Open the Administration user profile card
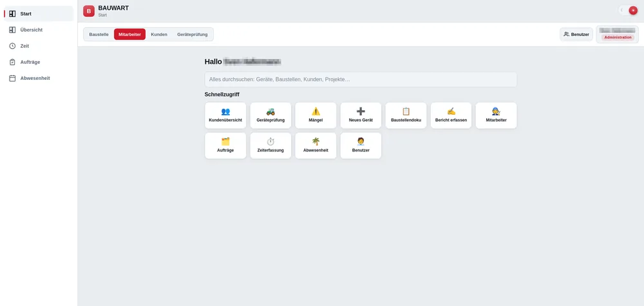The height and width of the screenshot is (306, 644). click(x=618, y=34)
